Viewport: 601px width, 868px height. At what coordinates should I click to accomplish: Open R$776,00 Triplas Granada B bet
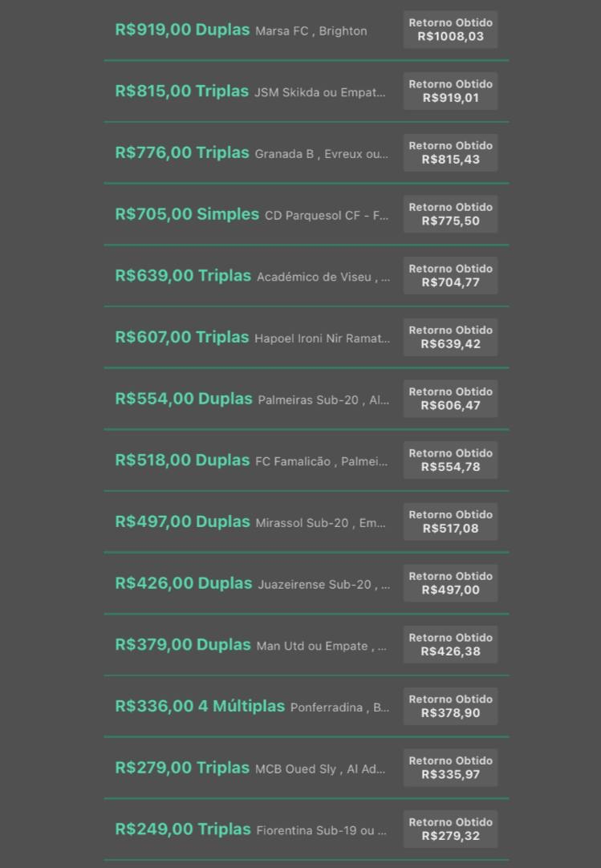307,152
